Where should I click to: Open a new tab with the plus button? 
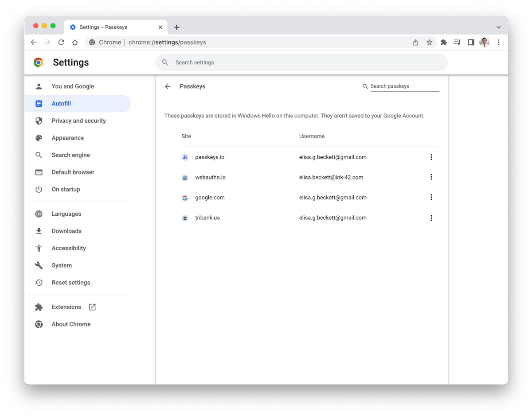click(x=176, y=27)
